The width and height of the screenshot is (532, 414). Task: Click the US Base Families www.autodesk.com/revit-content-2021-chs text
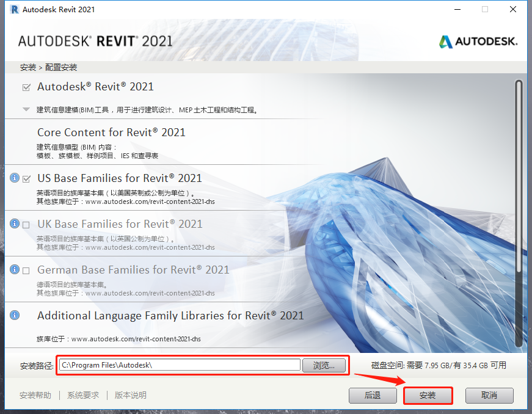(x=150, y=202)
